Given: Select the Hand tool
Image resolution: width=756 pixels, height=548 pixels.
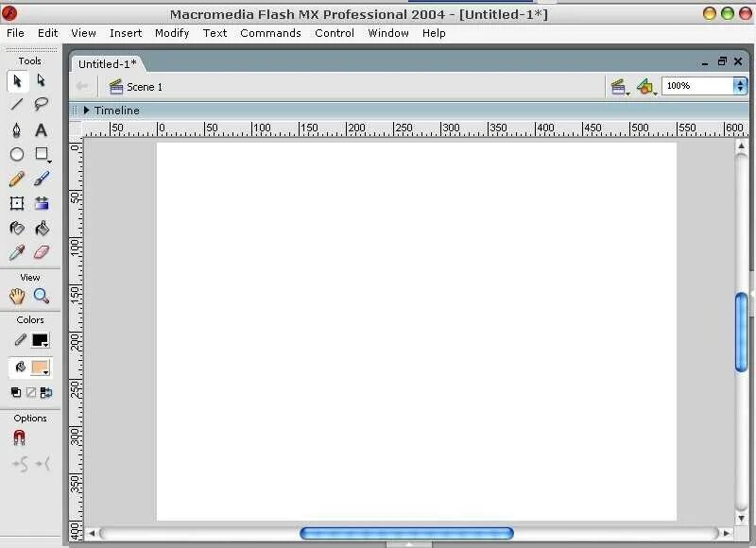Looking at the screenshot, I should (x=17, y=296).
